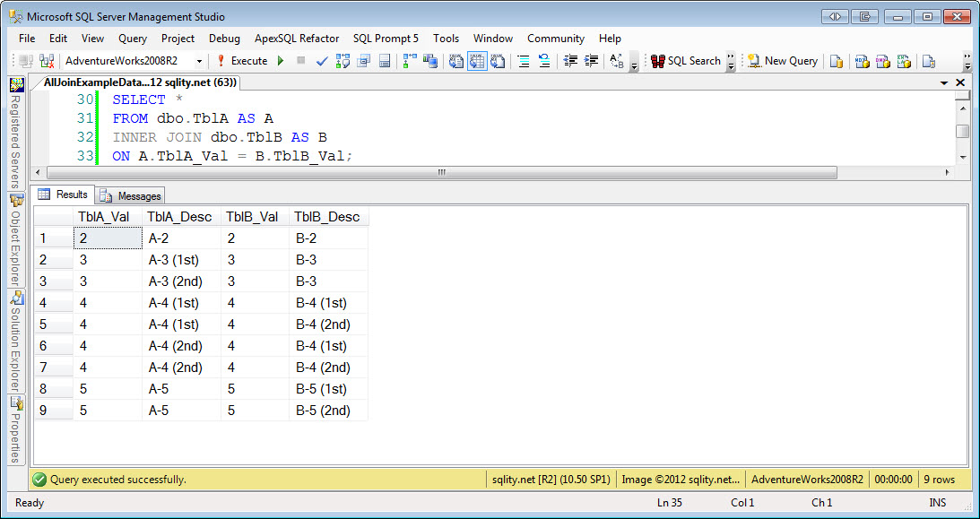Select the cell A-3 (2nd)
This screenshot has width=980, height=519.
[181, 281]
